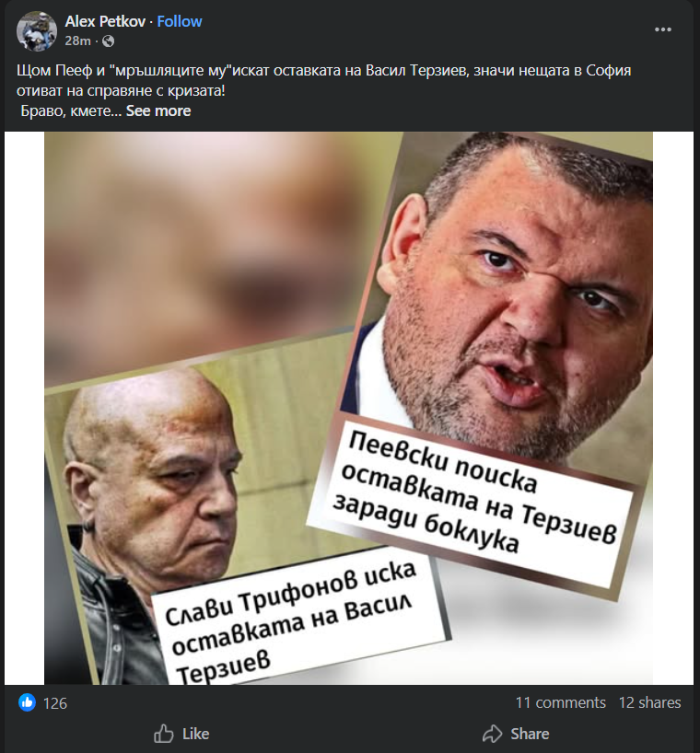Viewport: 700px width, 753px height.
Task: Show who reacted via the 126 count
Action: (55, 703)
